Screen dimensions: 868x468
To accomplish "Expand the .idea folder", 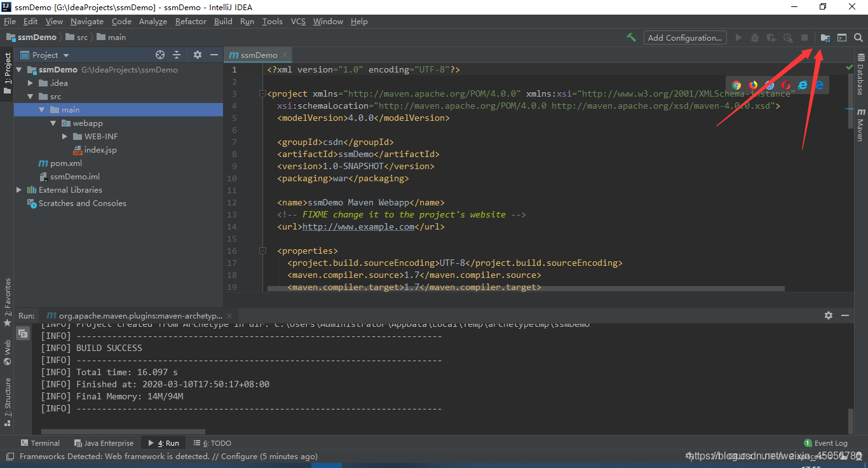I will [x=31, y=83].
